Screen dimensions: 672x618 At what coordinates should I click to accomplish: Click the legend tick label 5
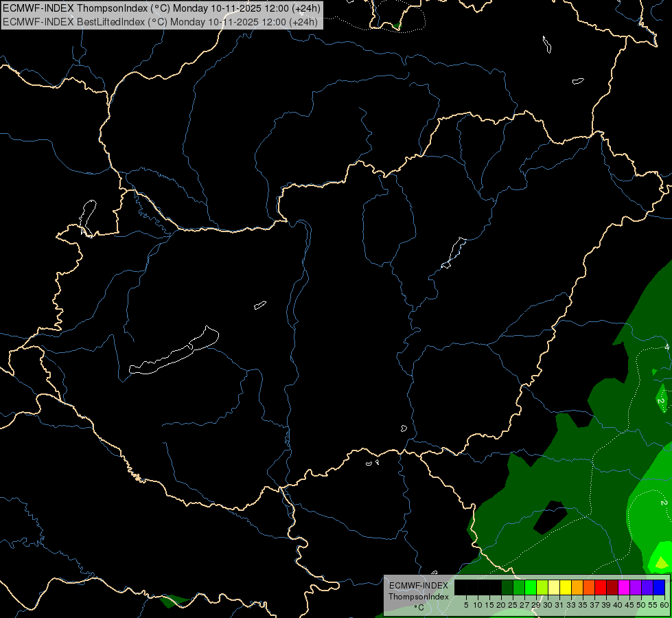click(x=466, y=605)
